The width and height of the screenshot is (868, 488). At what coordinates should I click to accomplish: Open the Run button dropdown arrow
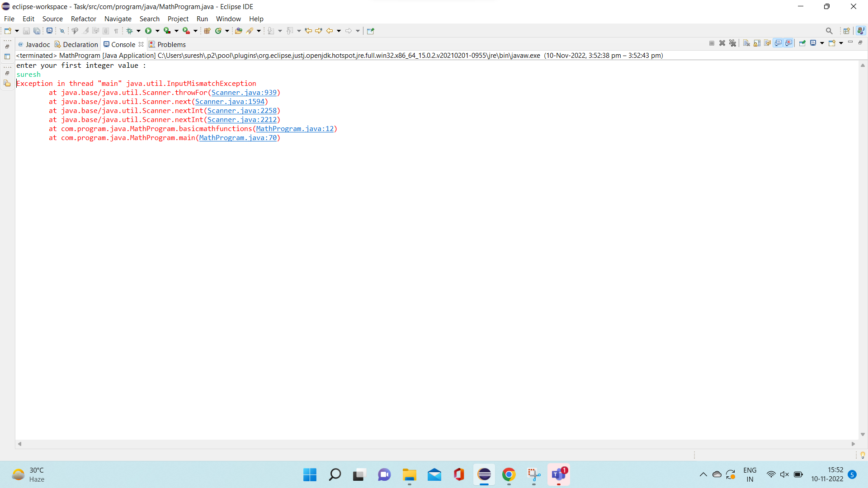(x=157, y=30)
